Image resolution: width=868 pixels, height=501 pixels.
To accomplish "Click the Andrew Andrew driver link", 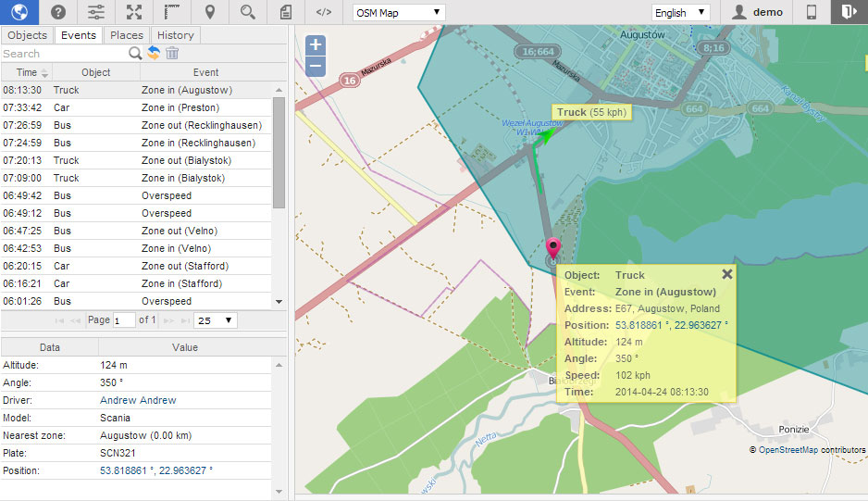I will (138, 400).
